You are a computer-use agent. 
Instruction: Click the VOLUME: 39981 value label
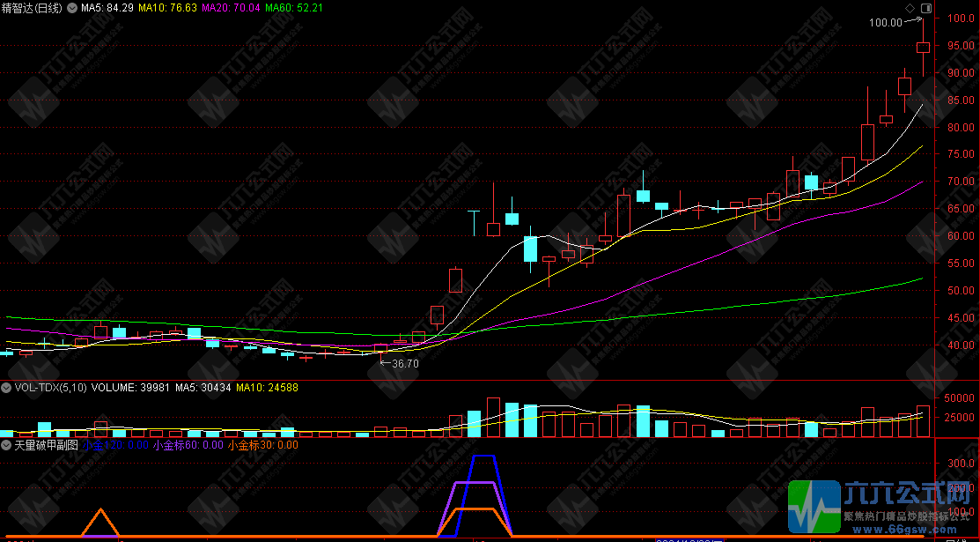coord(130,387)
